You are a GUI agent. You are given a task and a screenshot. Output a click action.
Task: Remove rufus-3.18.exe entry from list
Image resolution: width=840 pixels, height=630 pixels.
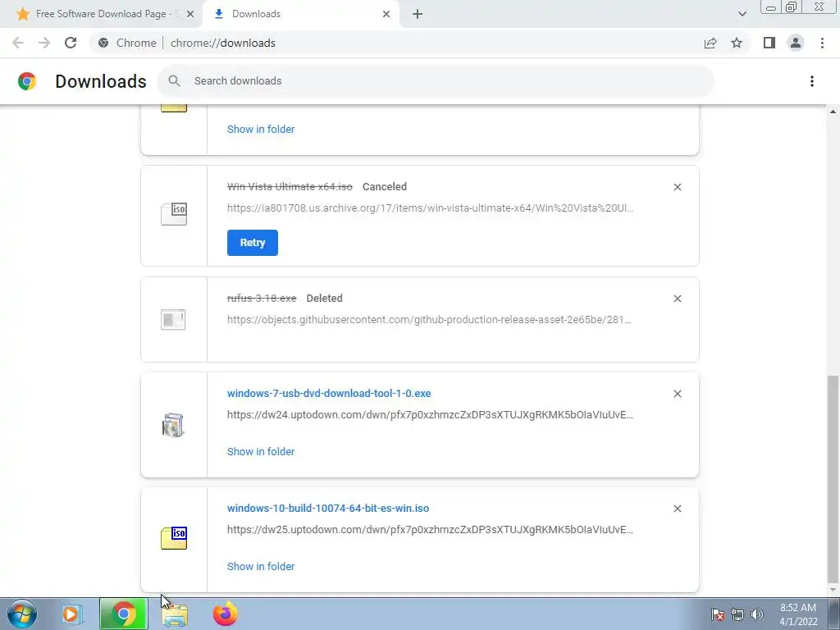[677, 299]
